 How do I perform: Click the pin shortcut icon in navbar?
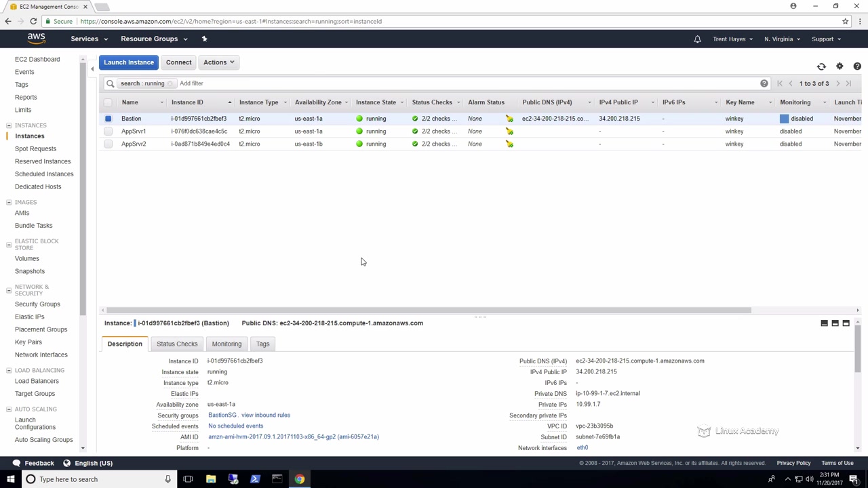tap(204, 39)
